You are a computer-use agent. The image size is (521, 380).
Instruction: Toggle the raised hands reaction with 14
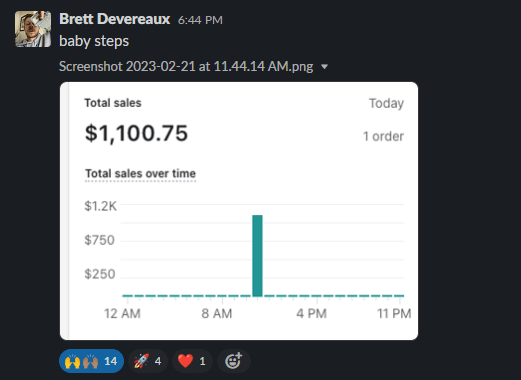(91, 361)
